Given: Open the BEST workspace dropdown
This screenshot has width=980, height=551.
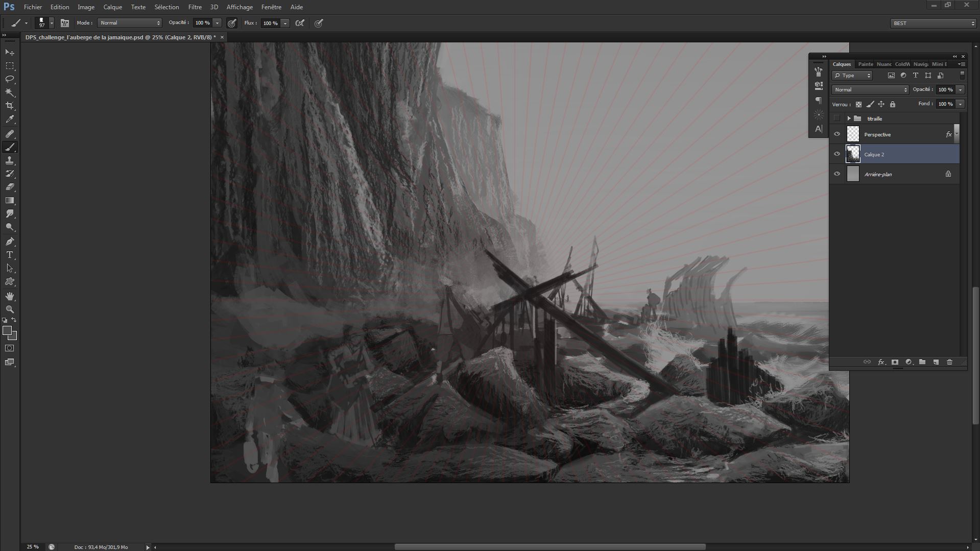Looking at the screenshot, I should (933, 23).
